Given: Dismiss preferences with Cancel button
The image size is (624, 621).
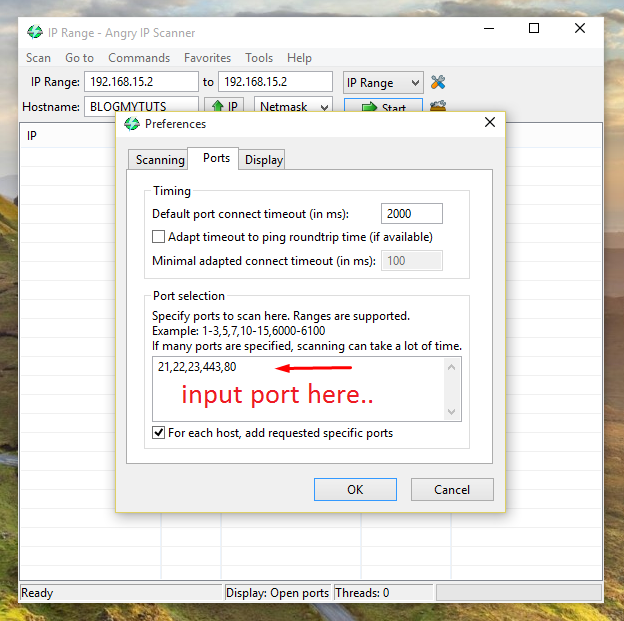Looking at the screenshot, I should coord(452,489).
